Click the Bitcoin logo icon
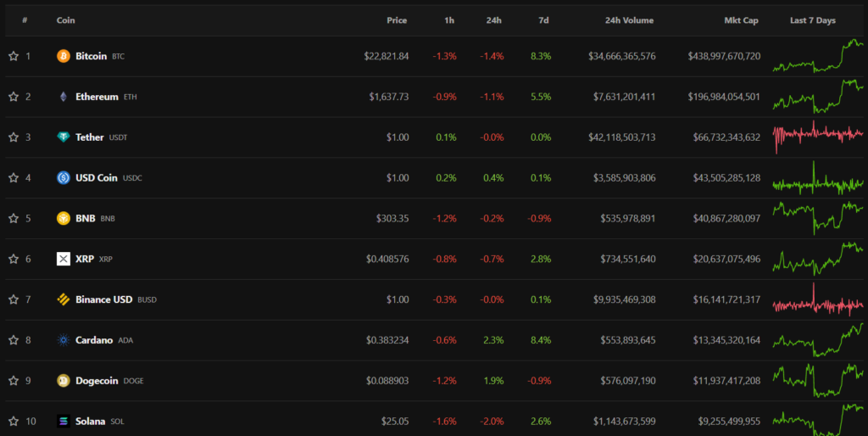868x436 pixels. pos(64,56)
